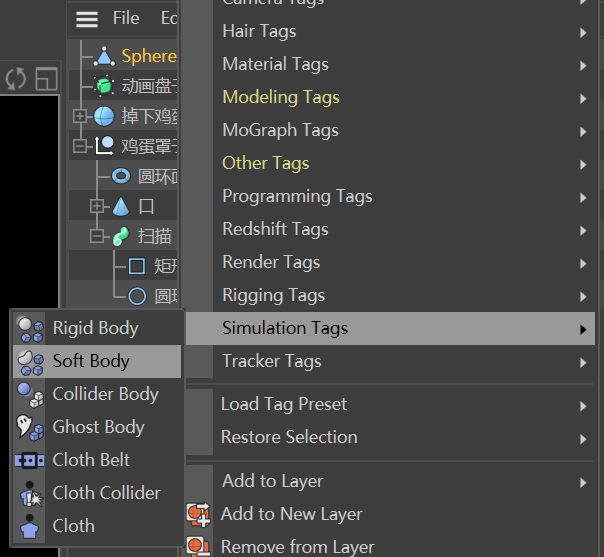This screenshot has width=604, height=557.
Task: Click the Sphere polygon object icon
Action: pos(104,56)
